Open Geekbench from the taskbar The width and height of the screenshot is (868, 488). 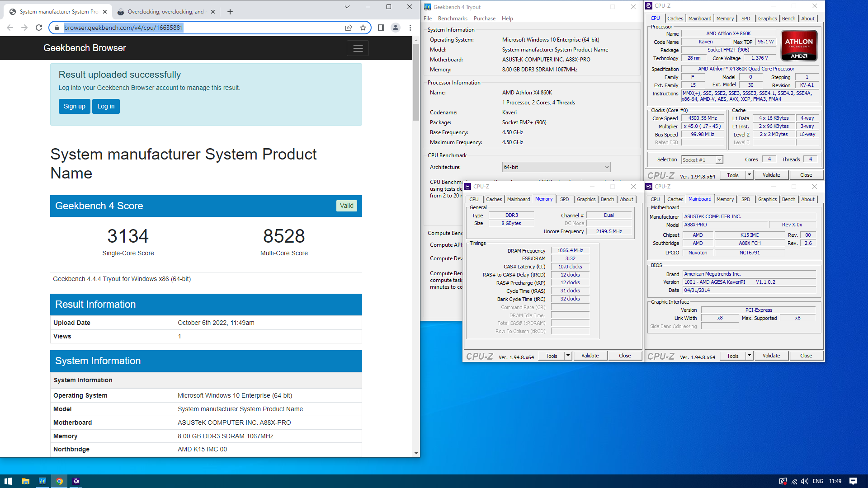[x=42, y=481]
